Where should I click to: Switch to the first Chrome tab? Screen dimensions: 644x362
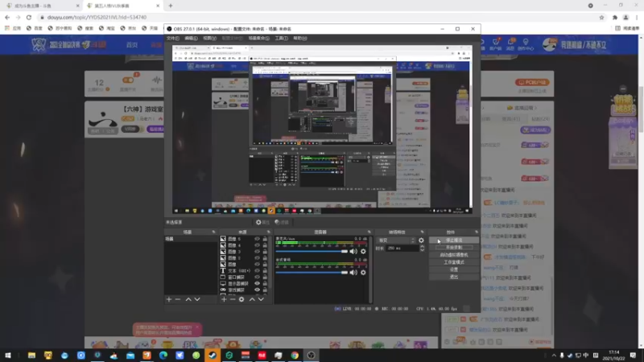point(41,6)
